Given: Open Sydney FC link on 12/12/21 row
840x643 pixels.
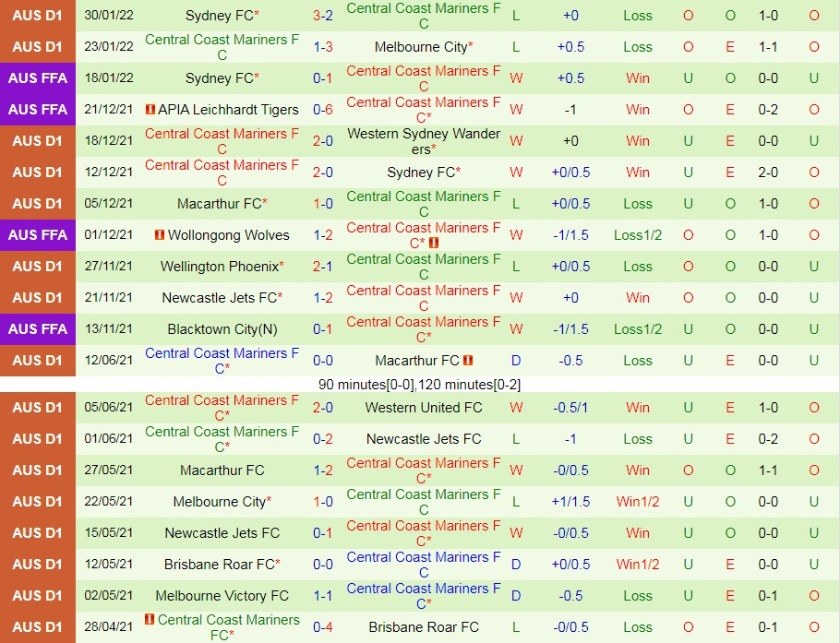Looking at the screenshot, I should pos(421,173).
